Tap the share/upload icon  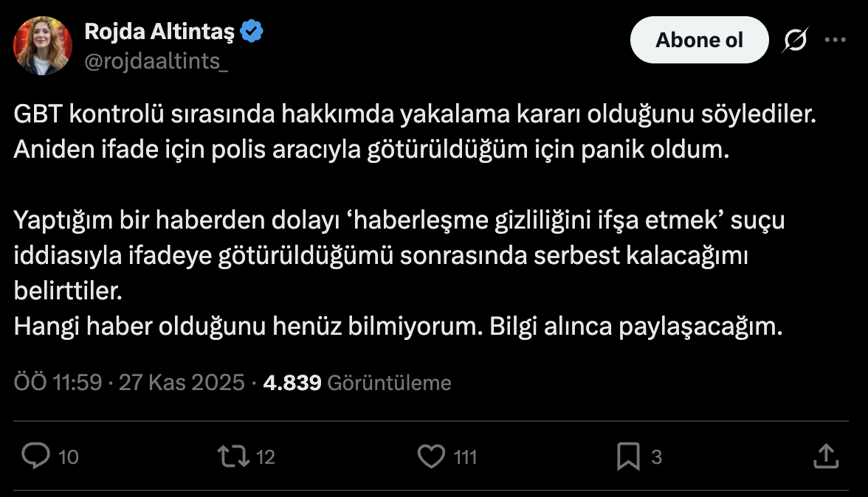(826, 456)
